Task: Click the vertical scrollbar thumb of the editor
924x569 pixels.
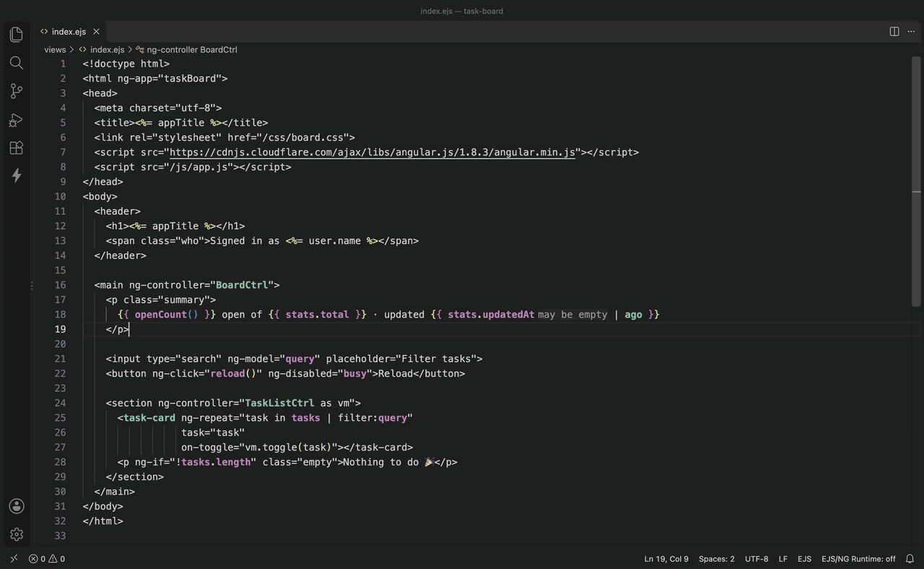Action: (x=916, y=182)
